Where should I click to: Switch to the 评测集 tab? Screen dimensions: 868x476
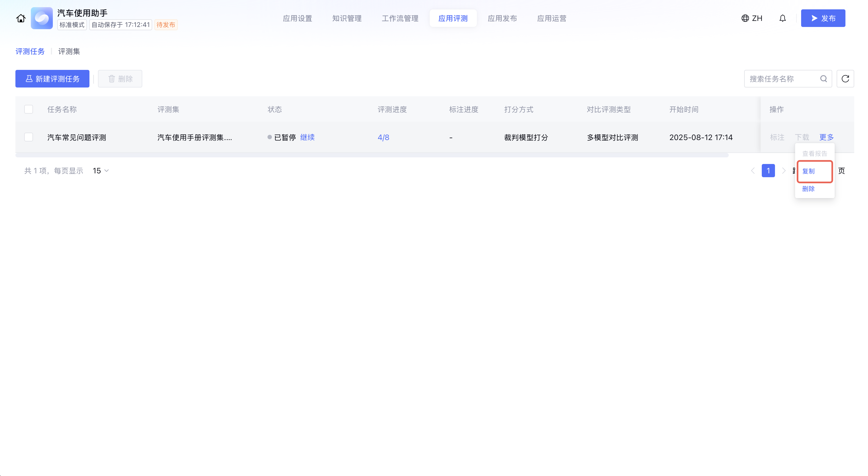point(69,51)
